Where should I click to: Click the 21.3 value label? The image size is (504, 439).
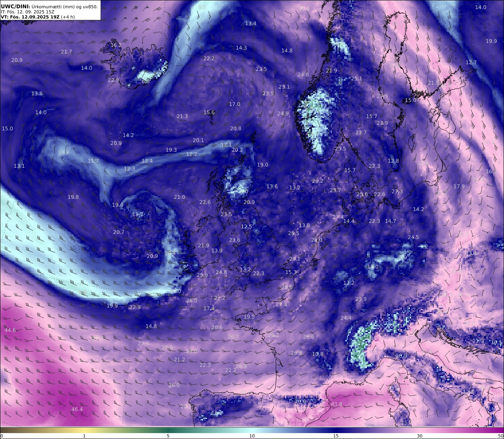(x=182, y=117)
